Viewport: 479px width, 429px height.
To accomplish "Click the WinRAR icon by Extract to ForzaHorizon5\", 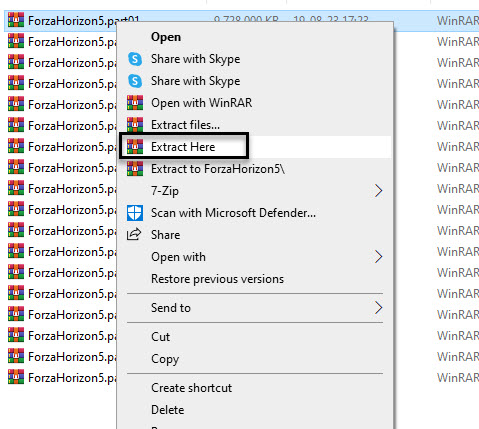I will pos(135,169).
